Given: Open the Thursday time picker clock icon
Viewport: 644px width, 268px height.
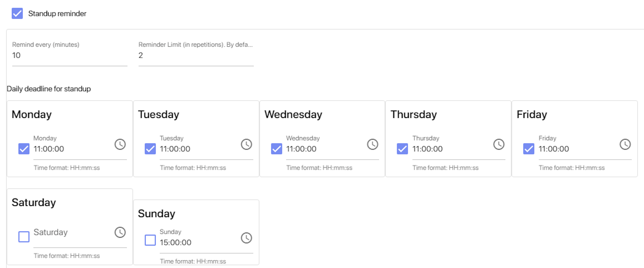Looking at the screenshot, I should click(499, 144).
